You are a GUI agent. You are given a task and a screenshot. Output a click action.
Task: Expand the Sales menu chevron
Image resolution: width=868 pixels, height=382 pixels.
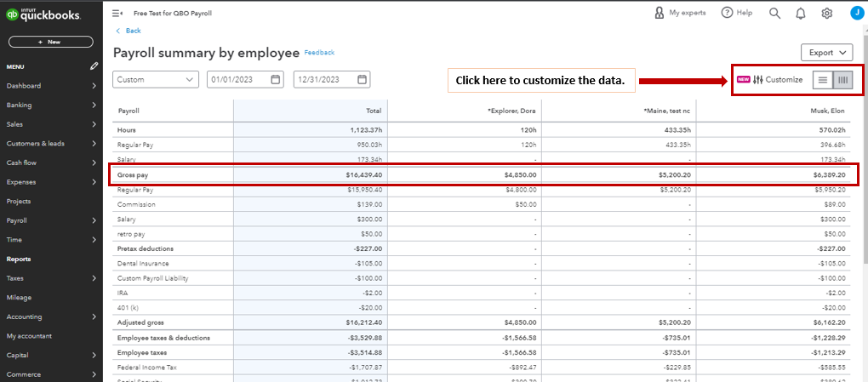[x=94, y=124]
